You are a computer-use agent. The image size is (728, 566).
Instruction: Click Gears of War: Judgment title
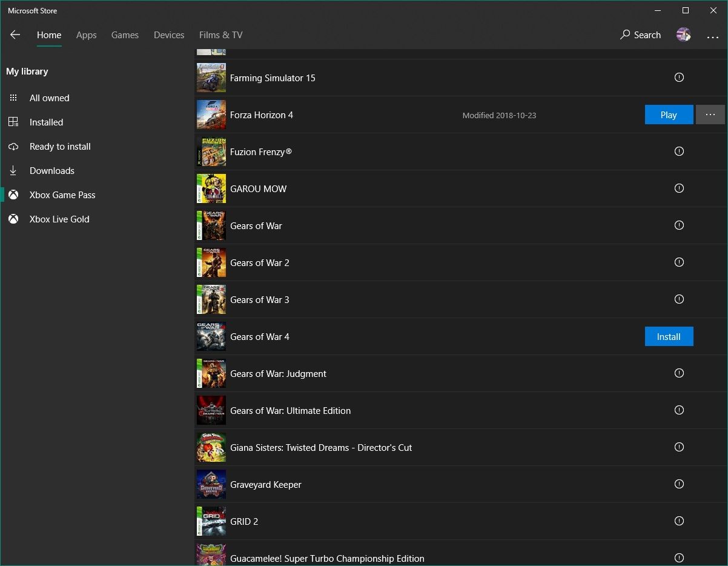[x=279, y=374]
